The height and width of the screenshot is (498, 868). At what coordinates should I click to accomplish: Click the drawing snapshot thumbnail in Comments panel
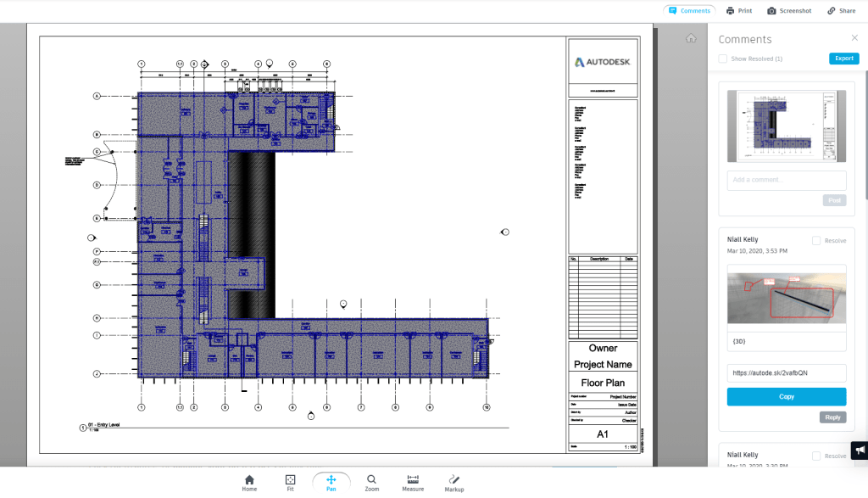(x=786, y=126)
